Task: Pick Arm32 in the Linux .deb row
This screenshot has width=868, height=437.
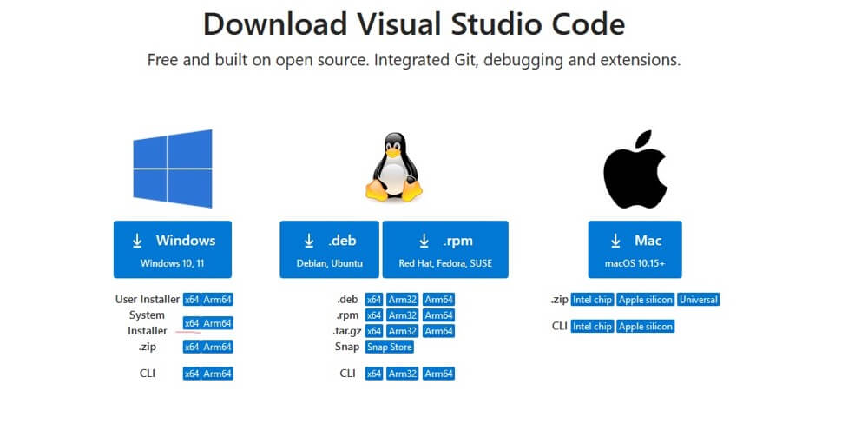Action: tap(403, 300)
